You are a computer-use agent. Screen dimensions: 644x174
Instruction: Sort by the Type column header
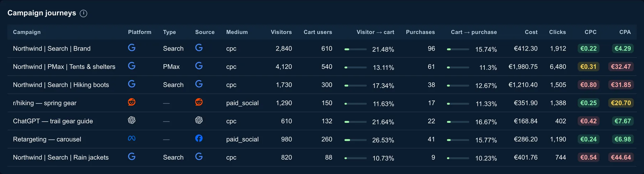click(x=170, y=32)
